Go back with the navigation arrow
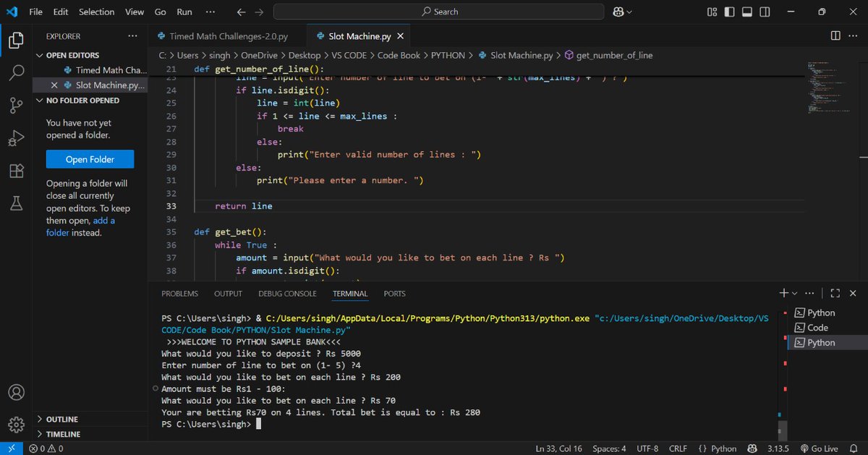 tap(241, 12)
